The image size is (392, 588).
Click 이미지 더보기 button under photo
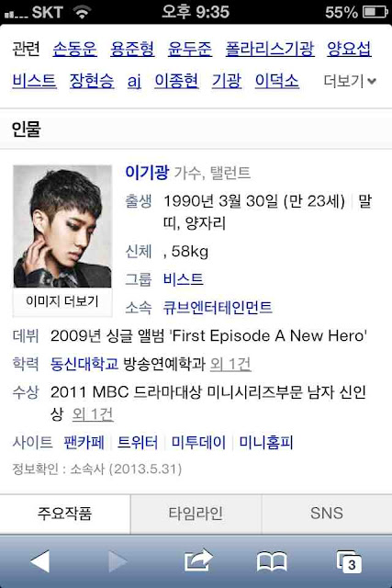[x=62, y=301]
